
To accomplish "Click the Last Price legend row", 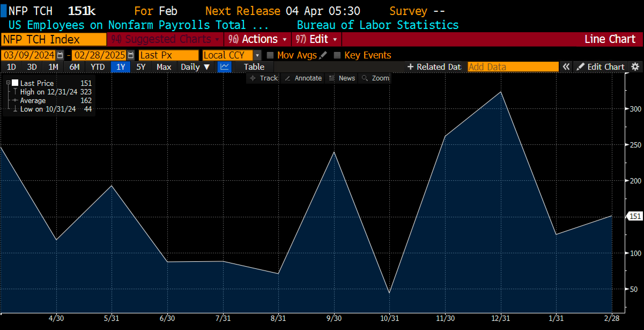I will click(53, 83).
